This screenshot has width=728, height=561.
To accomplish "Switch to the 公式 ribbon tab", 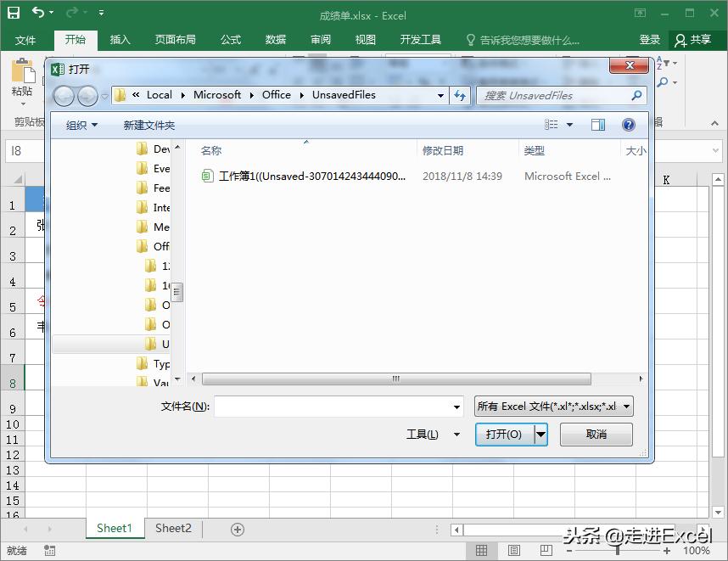I will click(228, 39).
